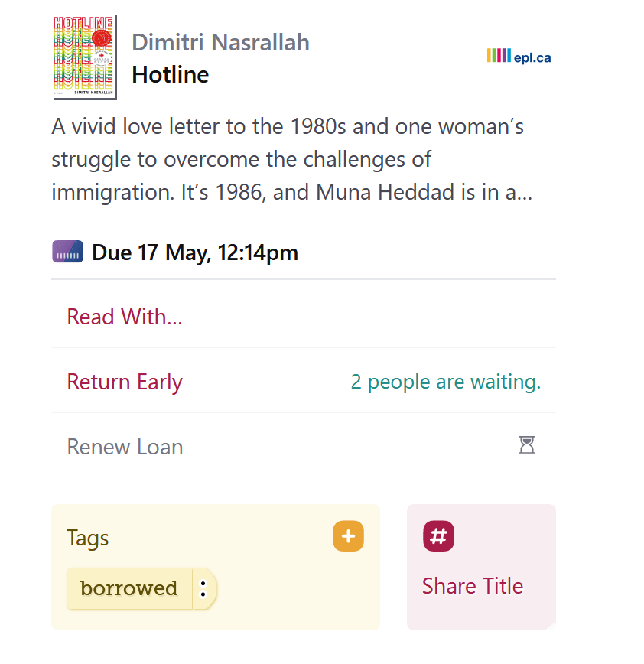The width and height of the screenshot is (644, 664).
Task: Click the hourglass icon beside Renew Loan
Action: [x=527, y=445]
